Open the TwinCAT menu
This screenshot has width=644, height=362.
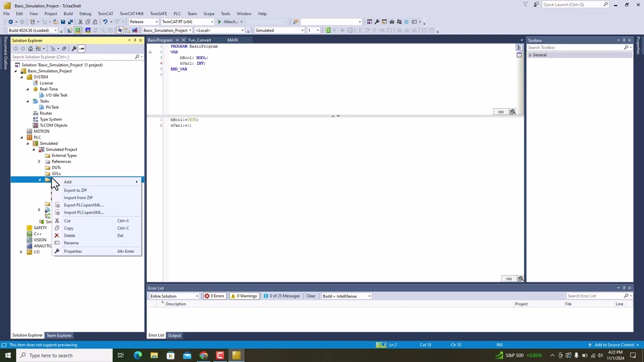click(105, 14)
